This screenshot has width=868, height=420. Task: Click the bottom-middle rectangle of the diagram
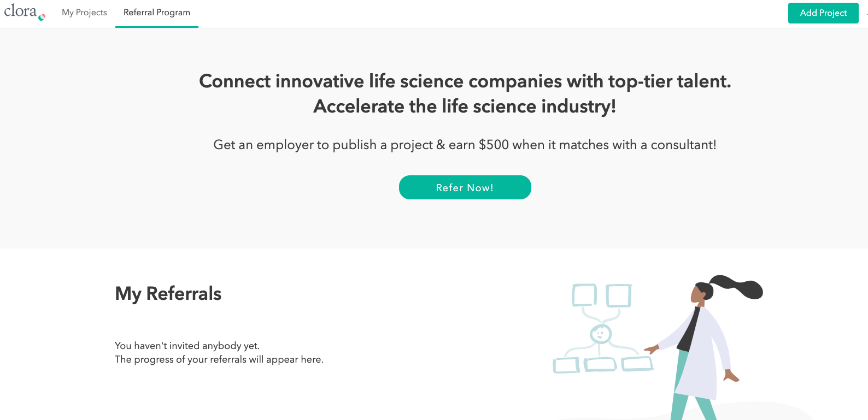point(600,364)
